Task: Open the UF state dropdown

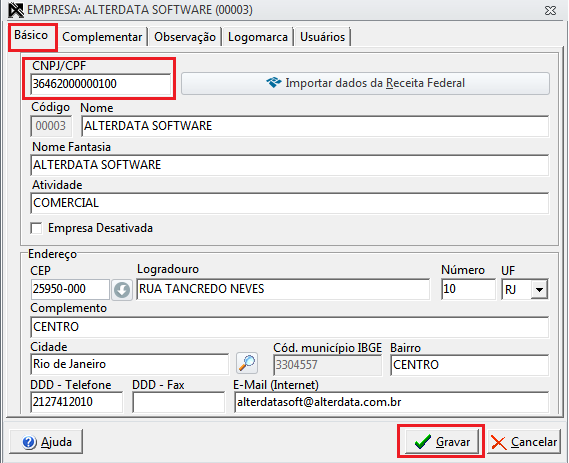Action: tap(539, 290)
